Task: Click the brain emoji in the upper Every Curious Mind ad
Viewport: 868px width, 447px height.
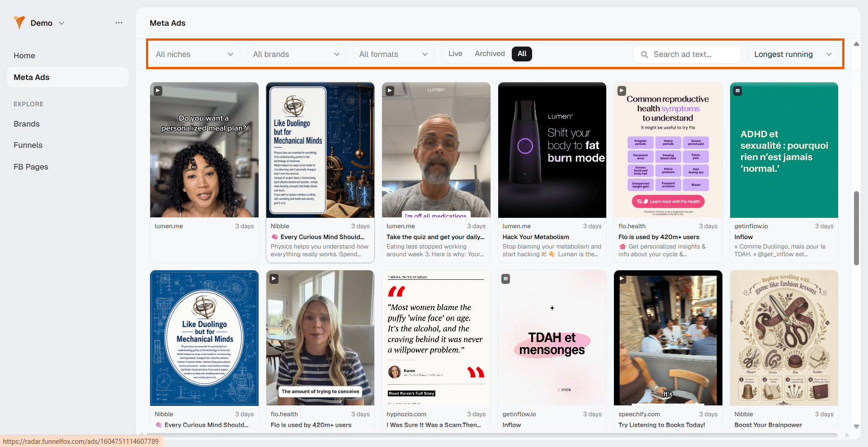Action: coord(274,237)
